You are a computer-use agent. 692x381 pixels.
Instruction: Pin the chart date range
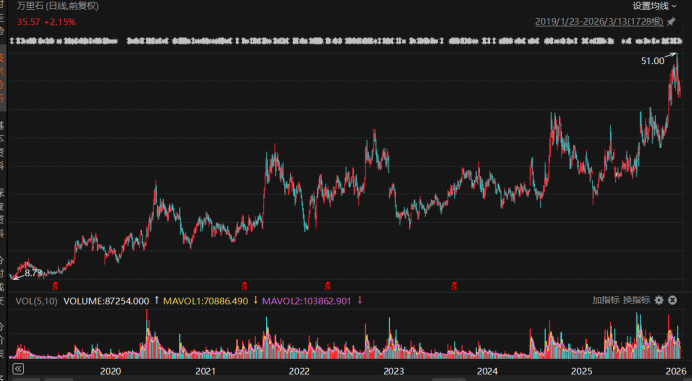pyautogui.click(x=671, y=22)
